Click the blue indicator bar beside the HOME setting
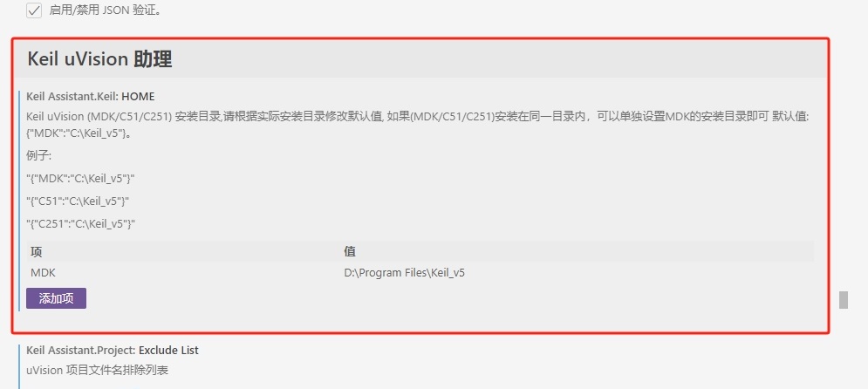 point(19,201)
